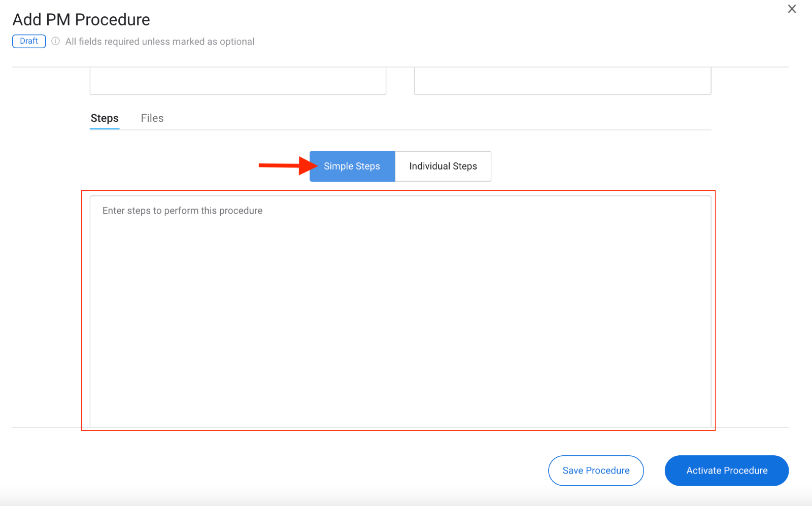This screenshot has height=506, width=812.
Task: Click the Save Procedure button
Action: pos(596,470)
